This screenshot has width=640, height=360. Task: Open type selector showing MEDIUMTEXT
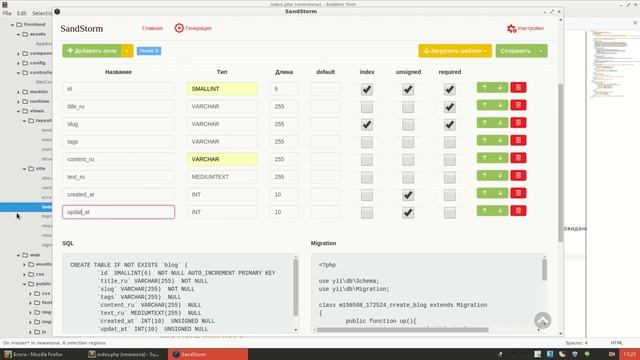[222, 177]
